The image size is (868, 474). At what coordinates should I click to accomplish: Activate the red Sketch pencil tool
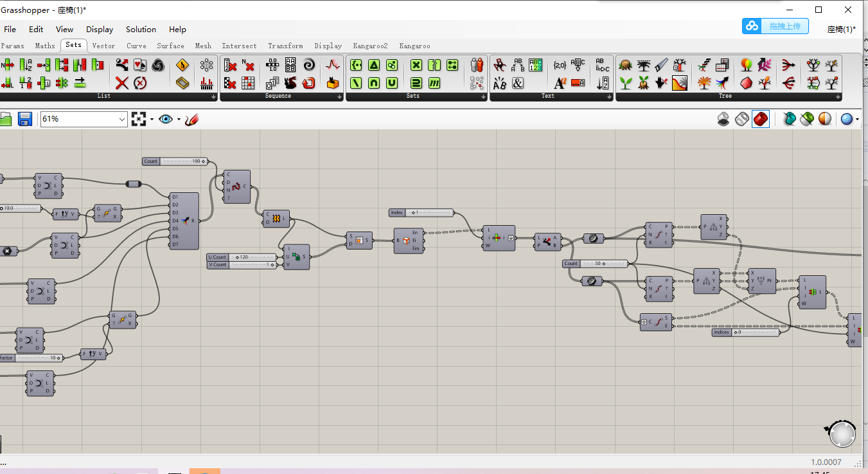tap(191, 119)
